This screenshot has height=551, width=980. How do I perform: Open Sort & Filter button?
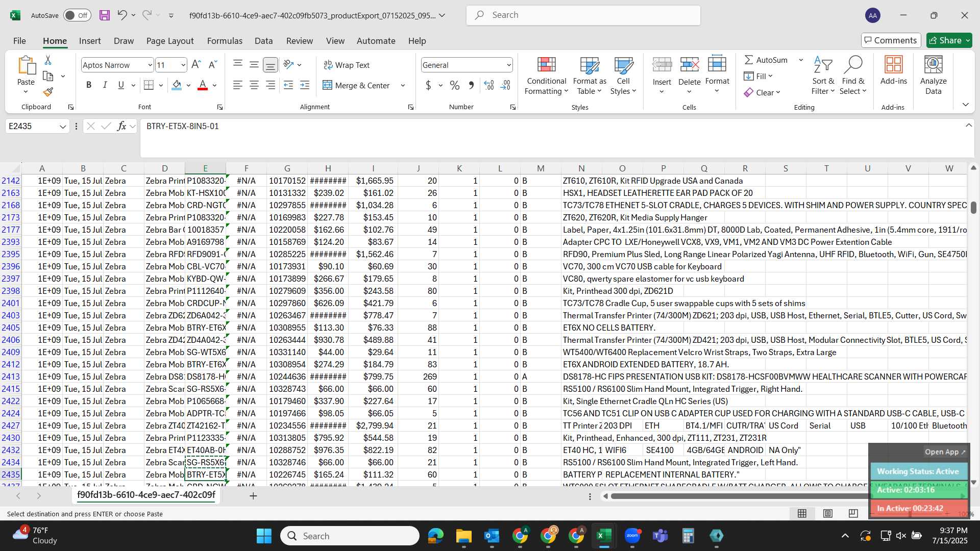(x=823, y=76)
